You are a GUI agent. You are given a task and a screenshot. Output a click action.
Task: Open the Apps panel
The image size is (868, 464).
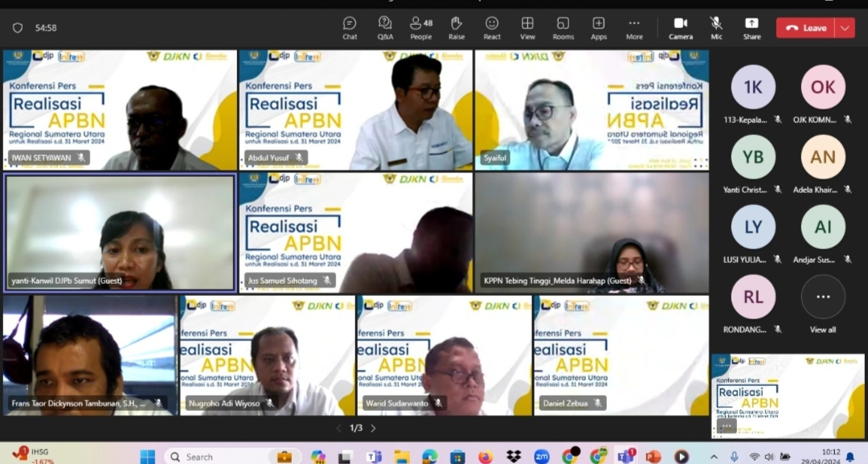599,27
